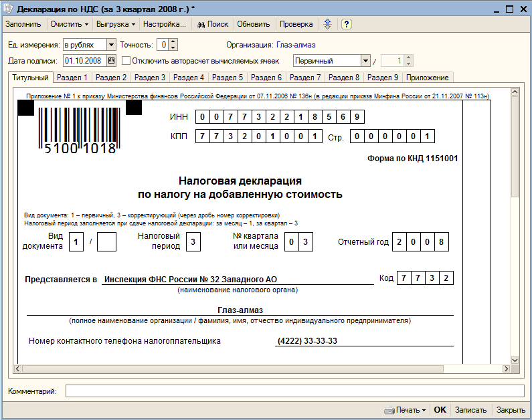
Task: Increase the Точность precision value
Action: click(x=173, y=42)
